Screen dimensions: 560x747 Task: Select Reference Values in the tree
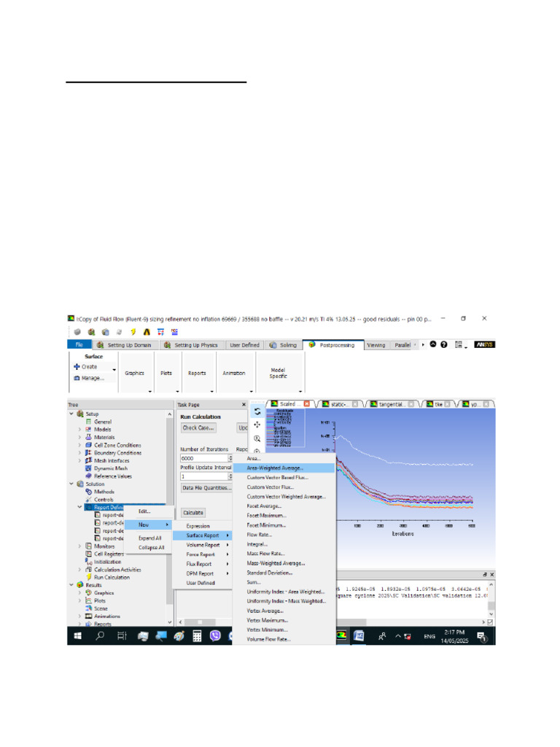(x=113, y=476)
